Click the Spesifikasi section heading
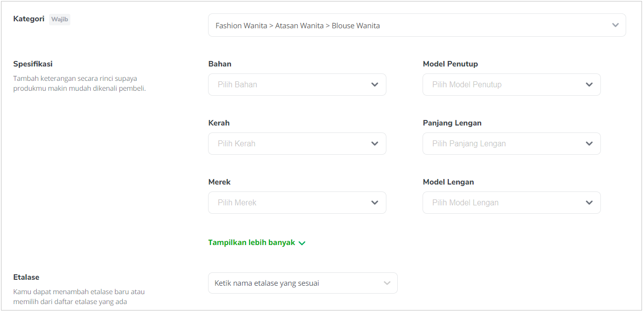644x313 pixels. (33, 64)
